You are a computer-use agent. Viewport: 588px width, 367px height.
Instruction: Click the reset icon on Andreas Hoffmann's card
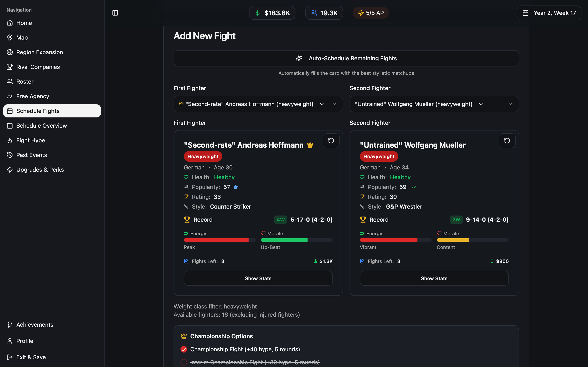click(331, 140)
